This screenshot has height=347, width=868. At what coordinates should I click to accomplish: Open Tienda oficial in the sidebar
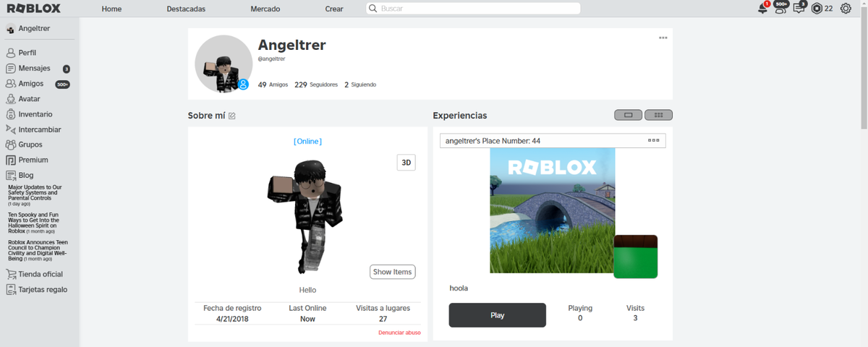pos(40,274)
